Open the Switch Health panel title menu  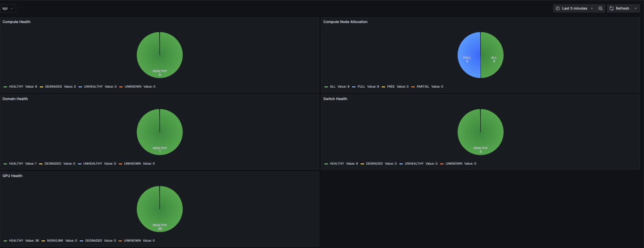point(335,98)
